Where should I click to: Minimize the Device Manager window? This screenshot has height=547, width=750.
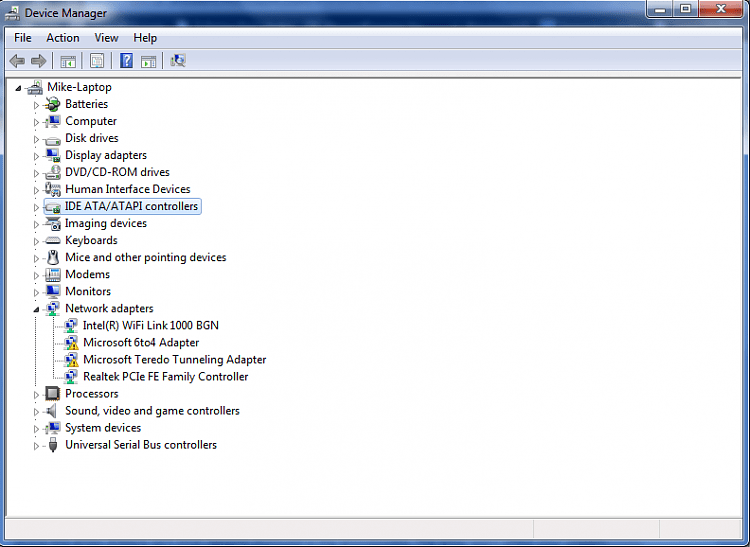tap(660, 9)
